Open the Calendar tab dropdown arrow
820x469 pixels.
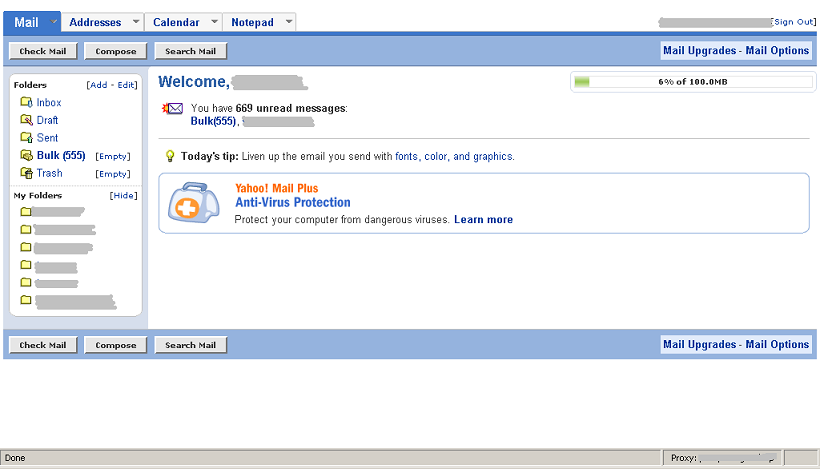[214, 22]
